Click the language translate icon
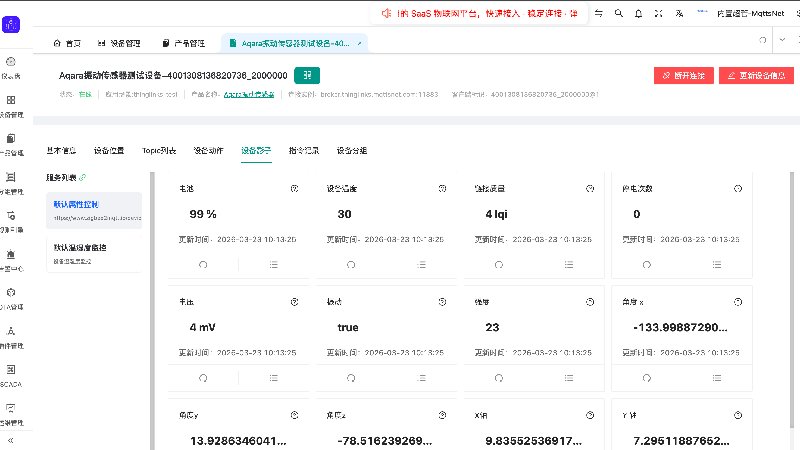The width and height of the screenshot is (800, 450). pyautogui.click(x=679, y=13)
